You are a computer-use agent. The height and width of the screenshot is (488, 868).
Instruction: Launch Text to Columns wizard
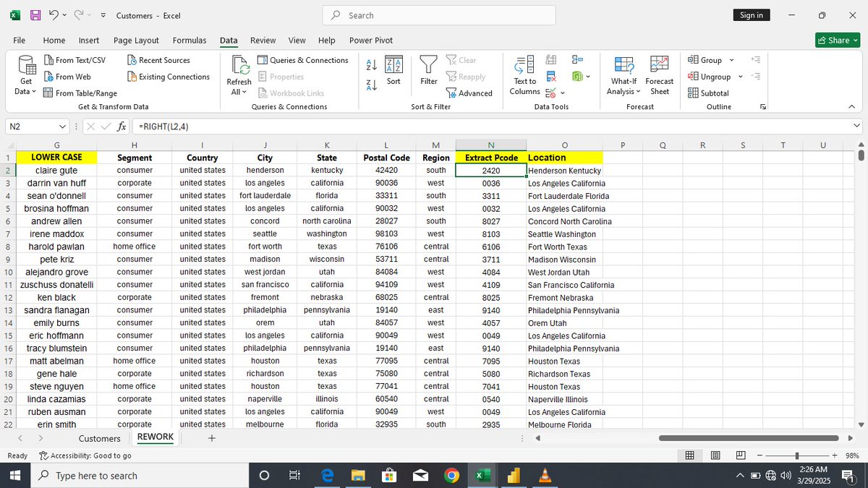tap(525, 77)
